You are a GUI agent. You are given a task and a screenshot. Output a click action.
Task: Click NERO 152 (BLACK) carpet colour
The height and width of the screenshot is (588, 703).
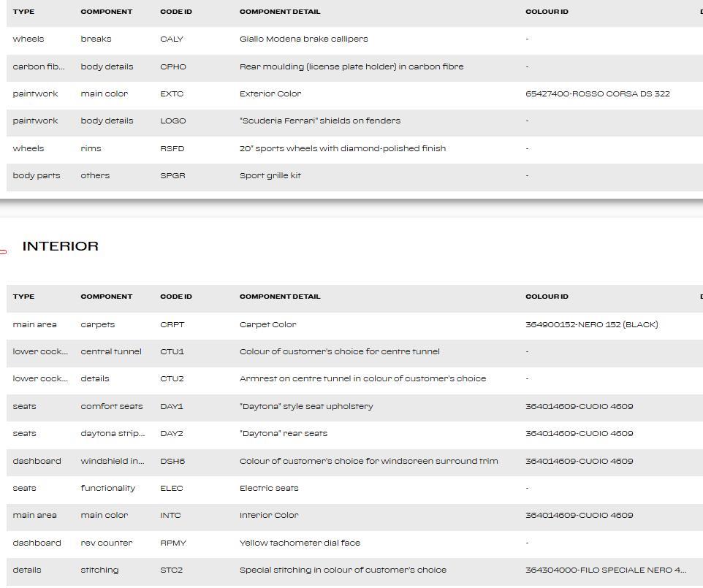coord(591,324)
